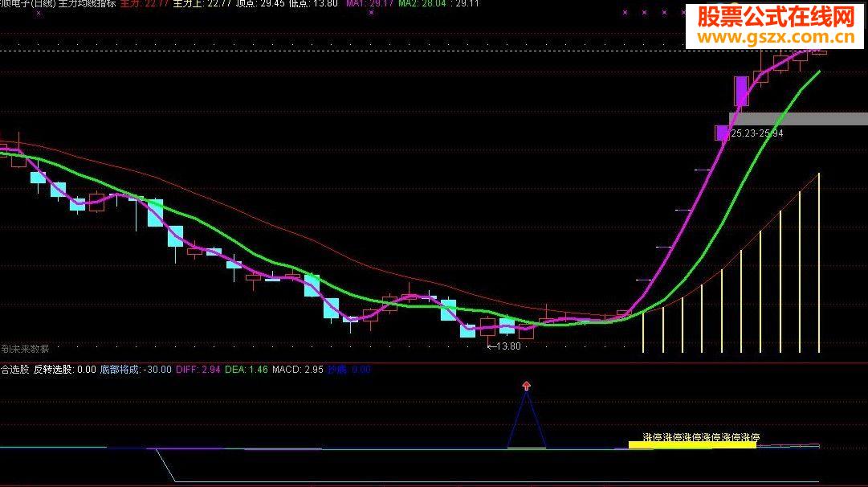
Task: Click the '到未来数据' notice text
Action: point(25,349)
